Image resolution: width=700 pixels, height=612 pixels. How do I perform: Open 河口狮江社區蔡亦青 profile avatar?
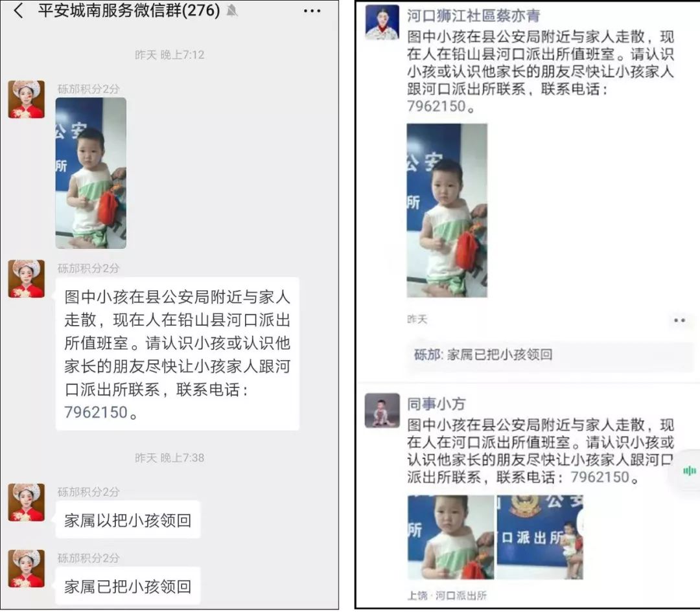[x=382, y=22]
